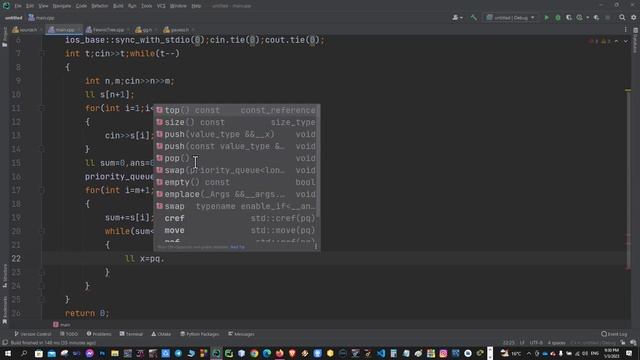
Task: Select size() const in the completion list
Action: pos(236,122)
